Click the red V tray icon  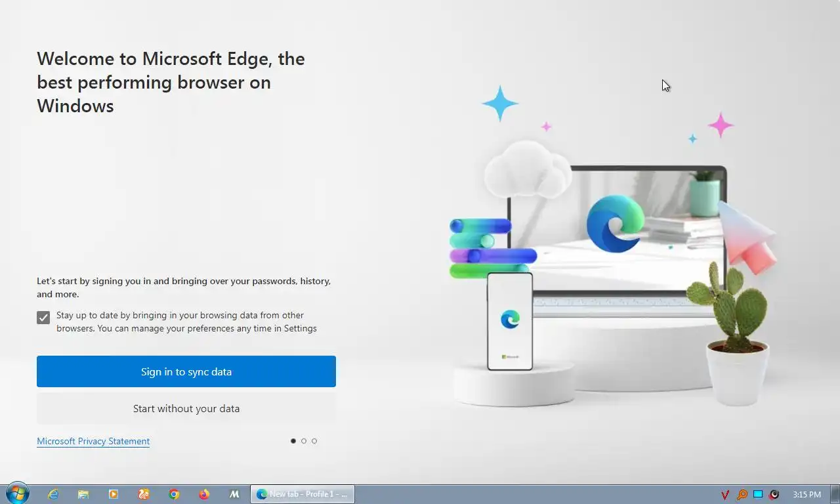pos(725,495)
